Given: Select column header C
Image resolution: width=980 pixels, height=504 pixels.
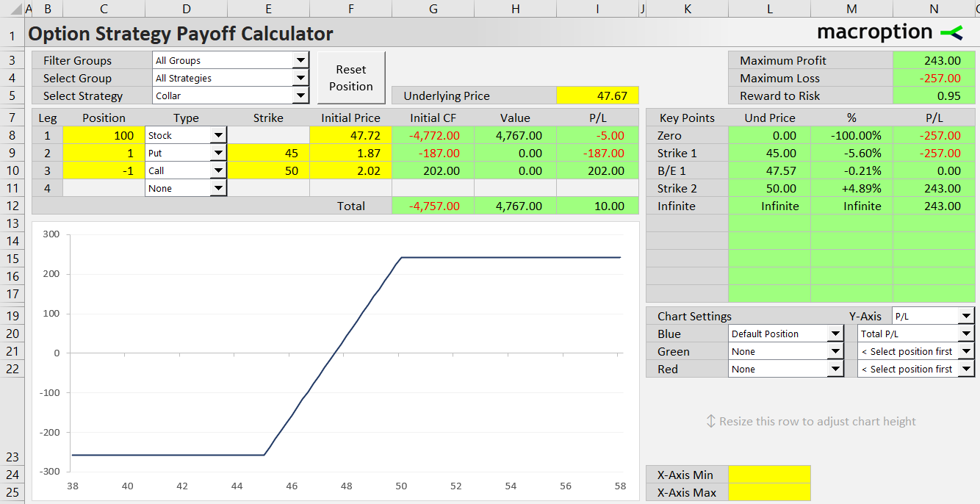Looking at the screenshot, I should 104,9.
